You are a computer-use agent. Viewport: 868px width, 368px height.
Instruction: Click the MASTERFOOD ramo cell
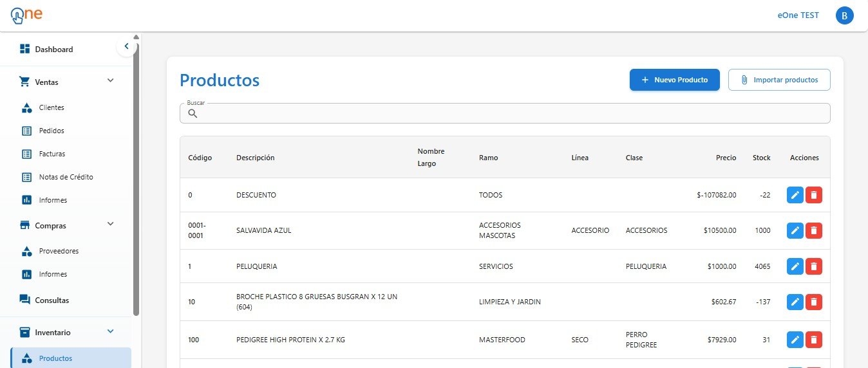point(502,340)
